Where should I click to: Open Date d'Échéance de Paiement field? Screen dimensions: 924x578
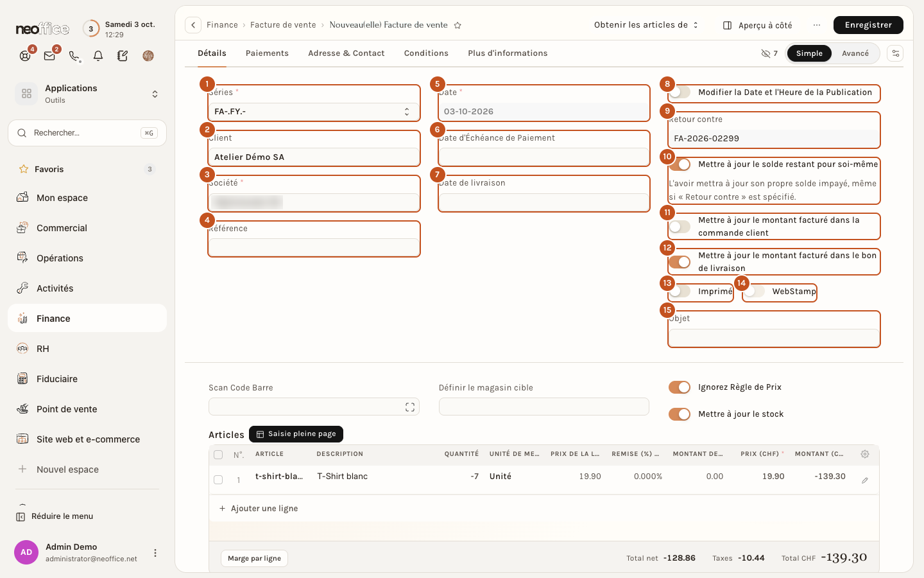544,157
